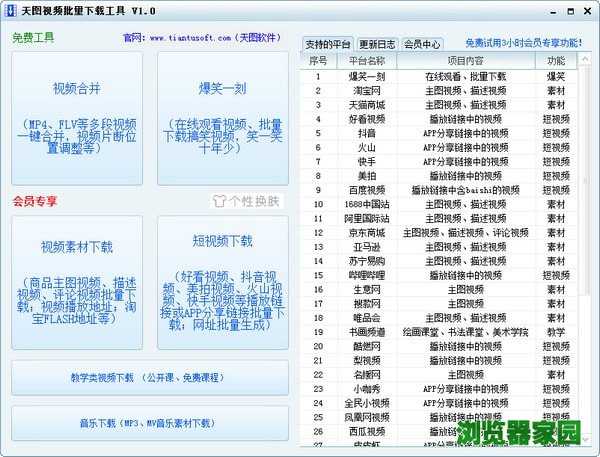Open the 视频合并 tool

tap(76, 117)
